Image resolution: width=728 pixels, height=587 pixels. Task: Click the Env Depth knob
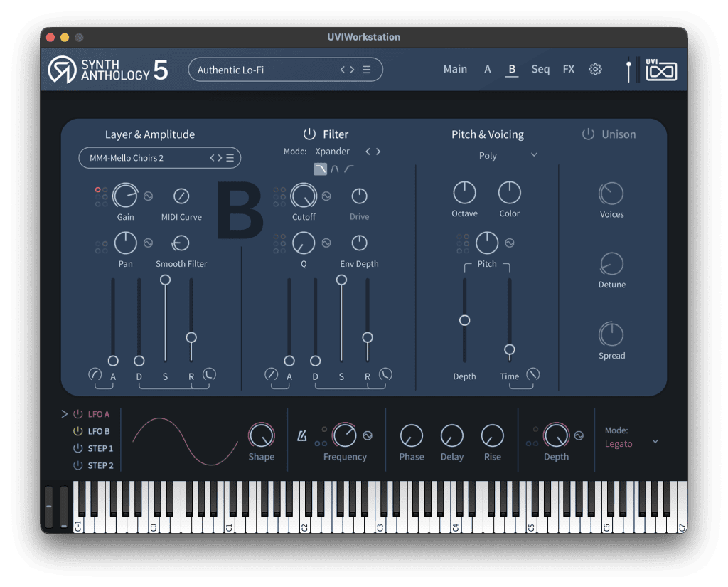[359, 243]
